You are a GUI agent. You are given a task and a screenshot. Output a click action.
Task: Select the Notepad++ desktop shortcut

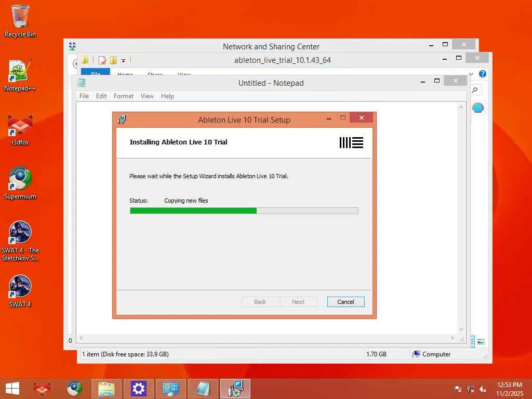click(x=20, y=75)
